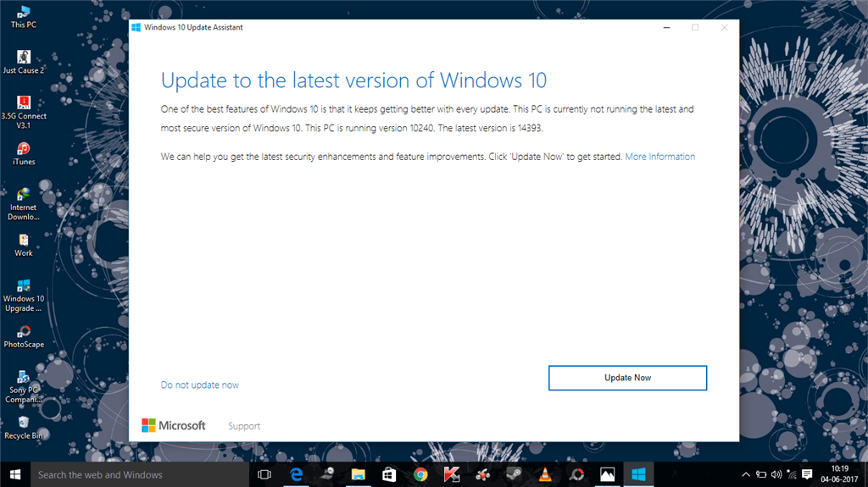Select the Just Cause 2 desktop shortcut
This screenshot has height=487, width=868.
(23, 61)
